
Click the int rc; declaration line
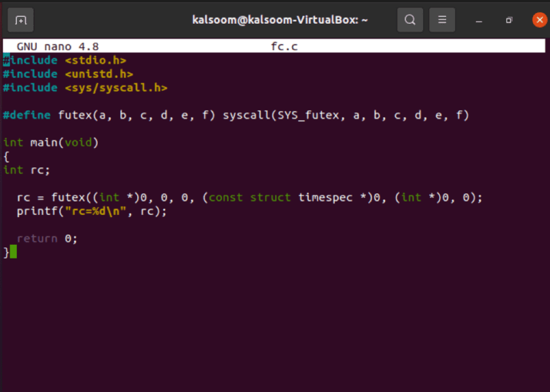(27, 170)
